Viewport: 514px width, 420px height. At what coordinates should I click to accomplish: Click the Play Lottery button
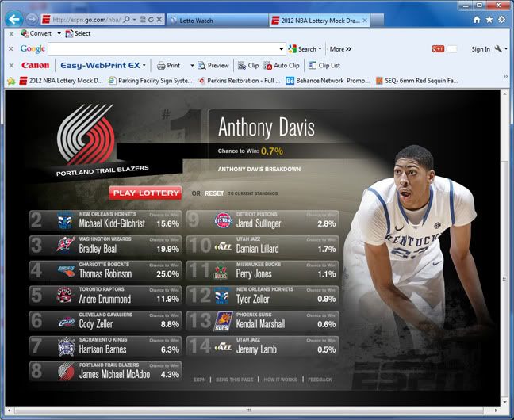145,193
